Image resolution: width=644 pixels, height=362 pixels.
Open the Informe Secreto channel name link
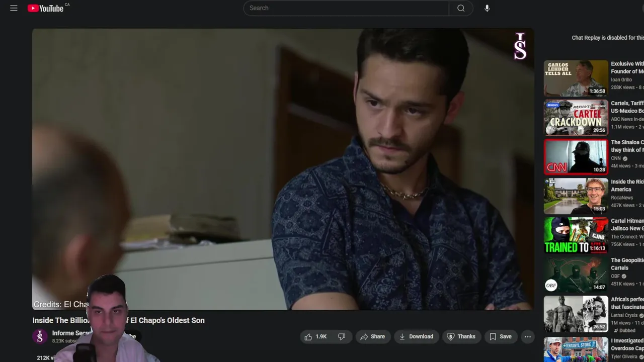pyautogui.click(x=71, y=333)
